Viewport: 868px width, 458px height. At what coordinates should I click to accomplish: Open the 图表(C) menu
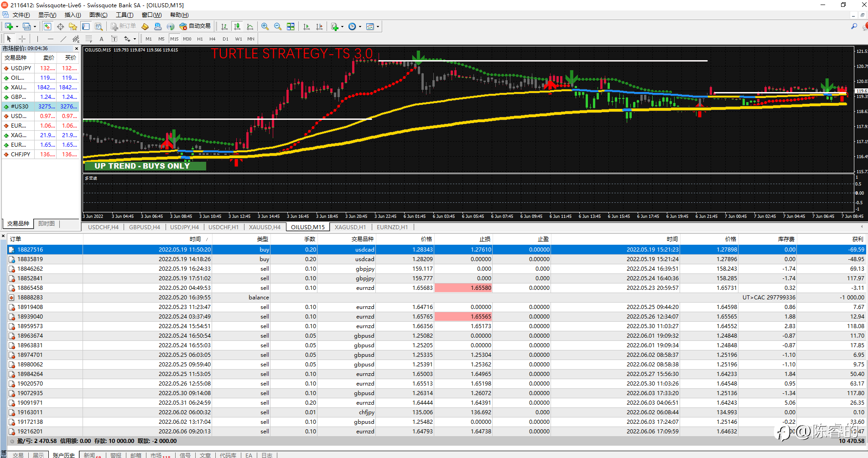point(98,15)
